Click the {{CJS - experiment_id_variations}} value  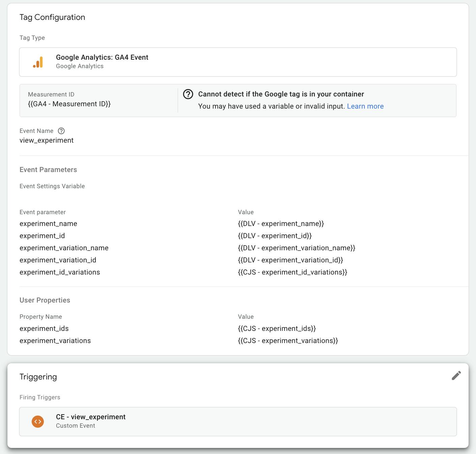pyautogui.click(x=293, y=272)
